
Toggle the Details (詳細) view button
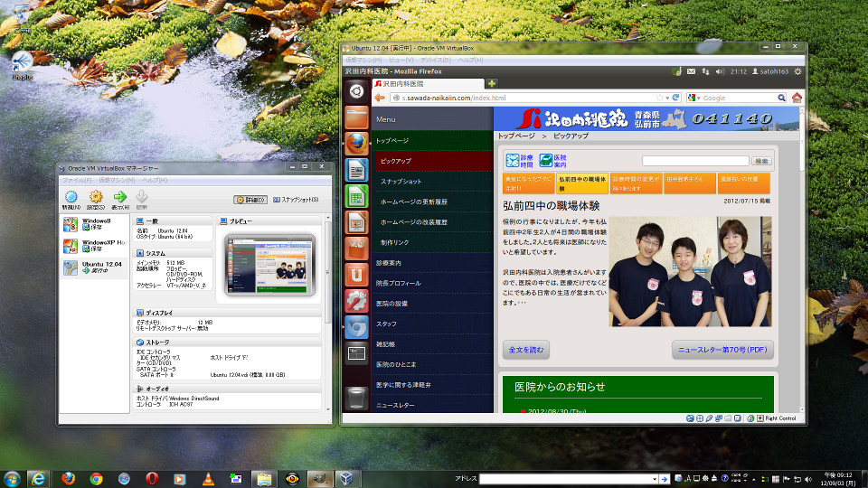(x=250, y=200)
